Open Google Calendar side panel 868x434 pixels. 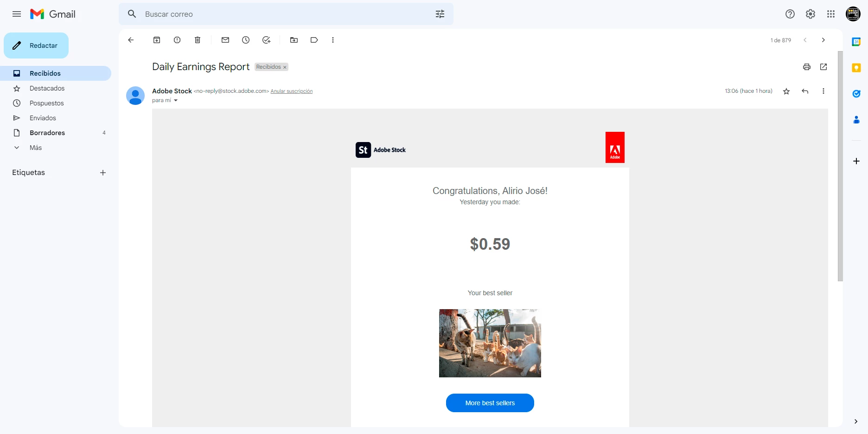(x=856, y=42)
